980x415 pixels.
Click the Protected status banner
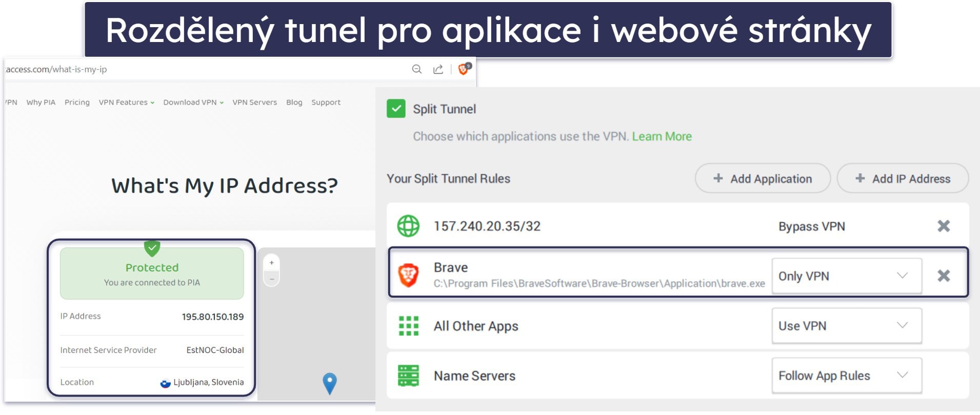152,274
